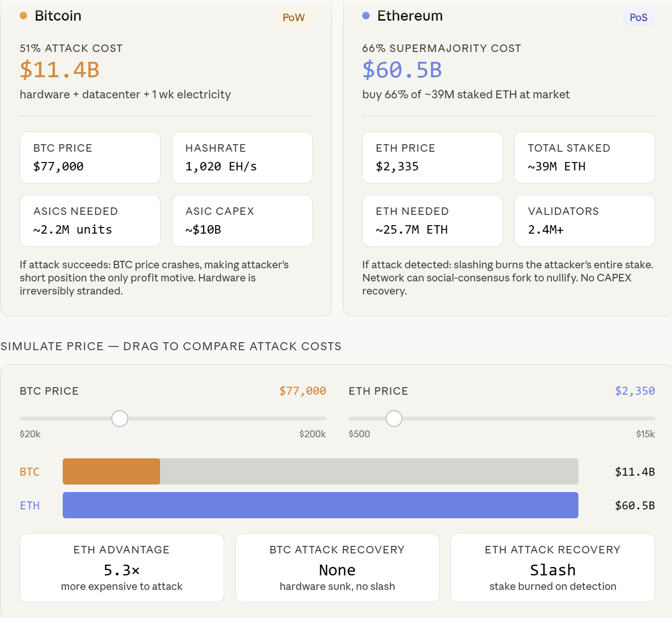Screen dimensions: 672x618
Task: Click the $60.5B value beside ETH bar
Action: point(635,506)
